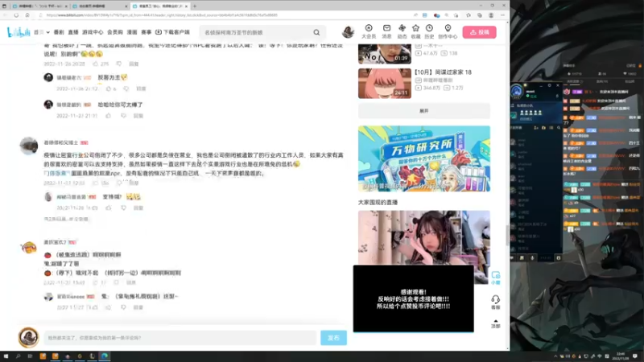
Task: Like the 2022-11-26 21:12 reply (6 likes)
Action: 109,88
